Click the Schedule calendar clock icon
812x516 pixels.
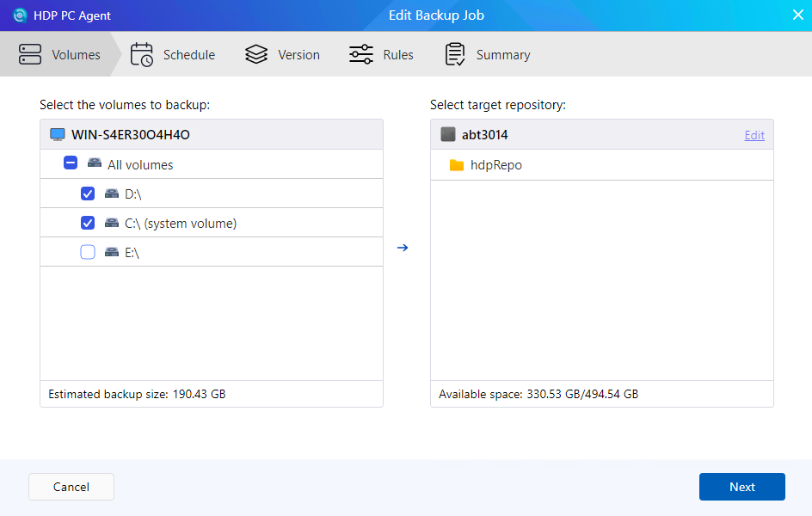pos(142,55)
